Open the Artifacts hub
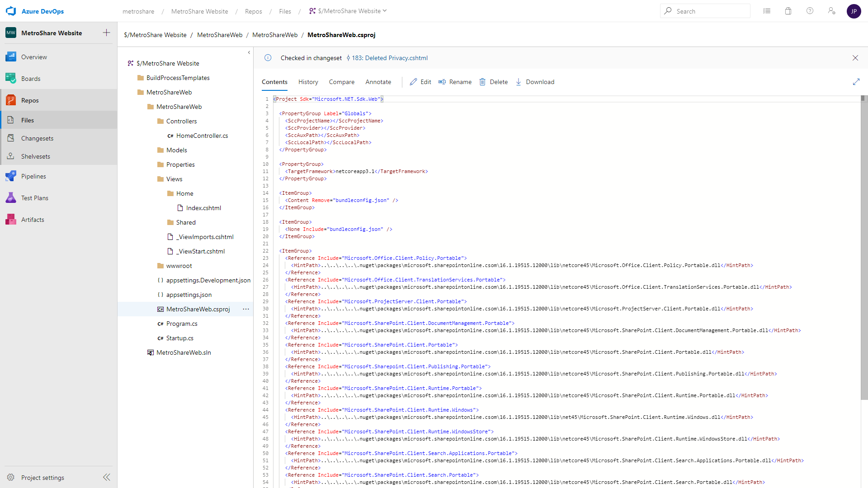The height and width of the screenshot is (488, 868). pyautogui.click(x=59, y=220)
